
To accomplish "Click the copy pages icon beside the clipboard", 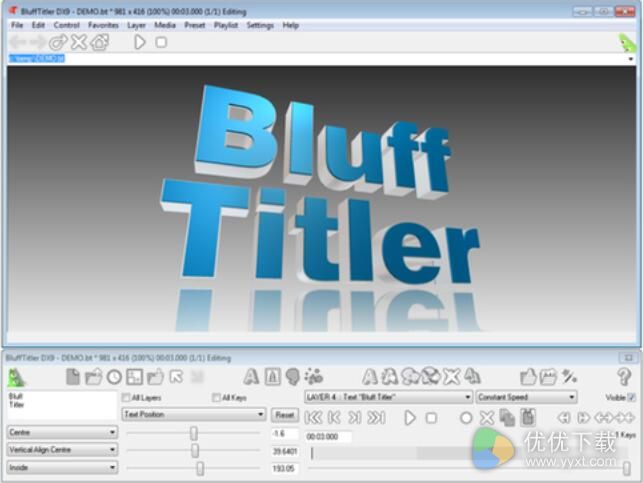I will click(507, 418).
